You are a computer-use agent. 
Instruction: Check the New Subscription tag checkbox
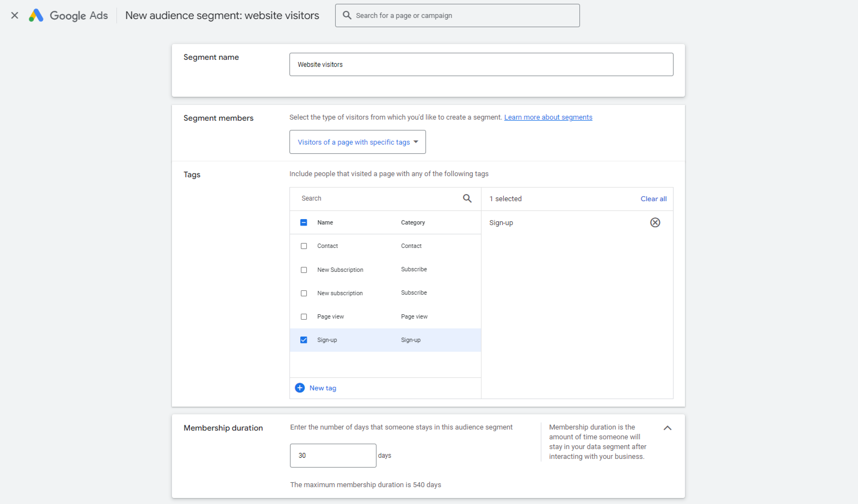(x=304, y=270)
